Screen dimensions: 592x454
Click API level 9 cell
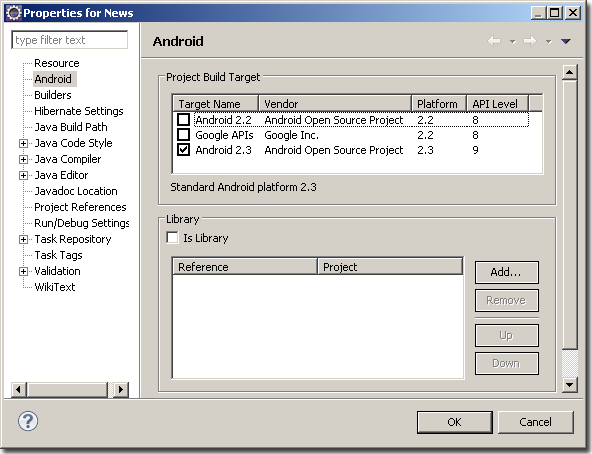[475, 150]
